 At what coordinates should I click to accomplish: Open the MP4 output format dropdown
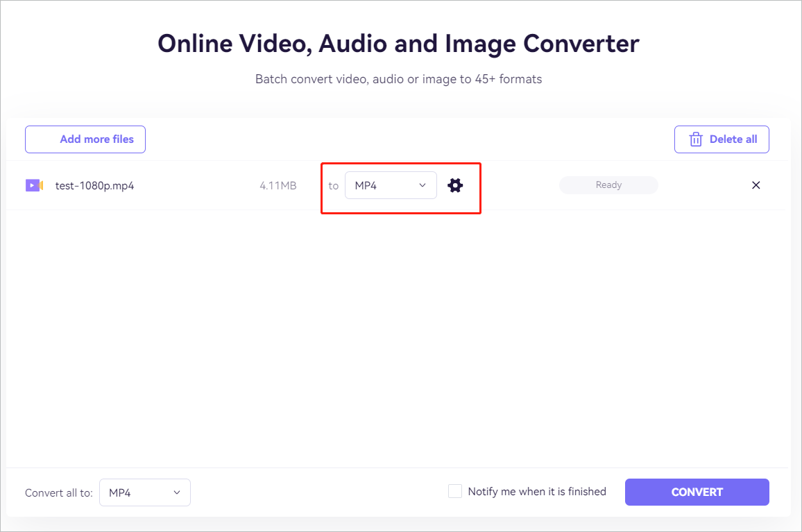click(x=391, y=185)
